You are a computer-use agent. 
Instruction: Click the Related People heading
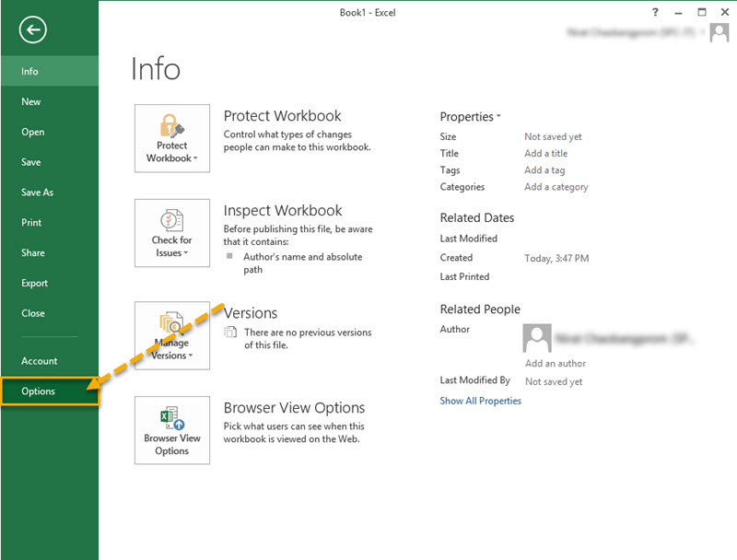[480, 309]
